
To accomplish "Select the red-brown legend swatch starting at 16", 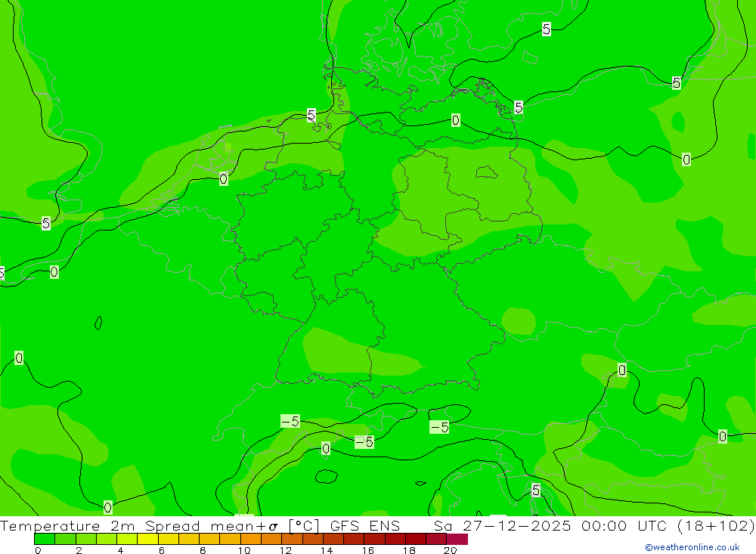I will click(x=374, y=539).
